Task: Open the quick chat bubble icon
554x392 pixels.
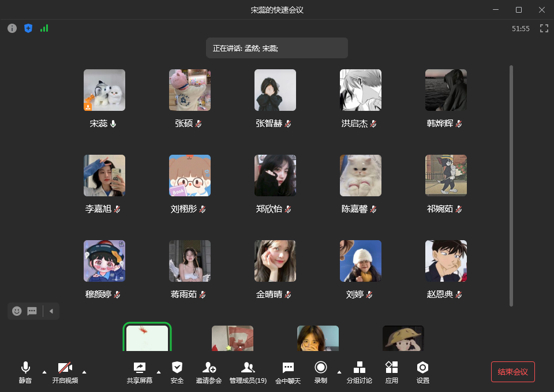Action: click(32, 311)
